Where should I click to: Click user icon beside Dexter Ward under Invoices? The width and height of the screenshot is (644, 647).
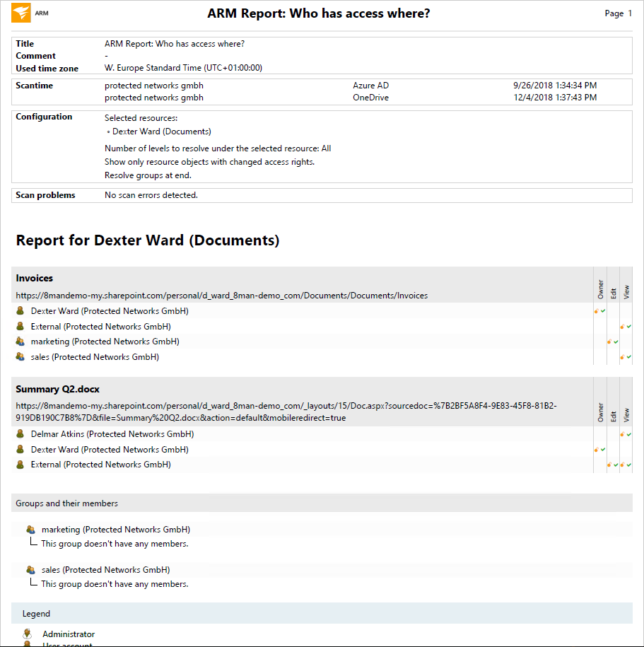21,311
